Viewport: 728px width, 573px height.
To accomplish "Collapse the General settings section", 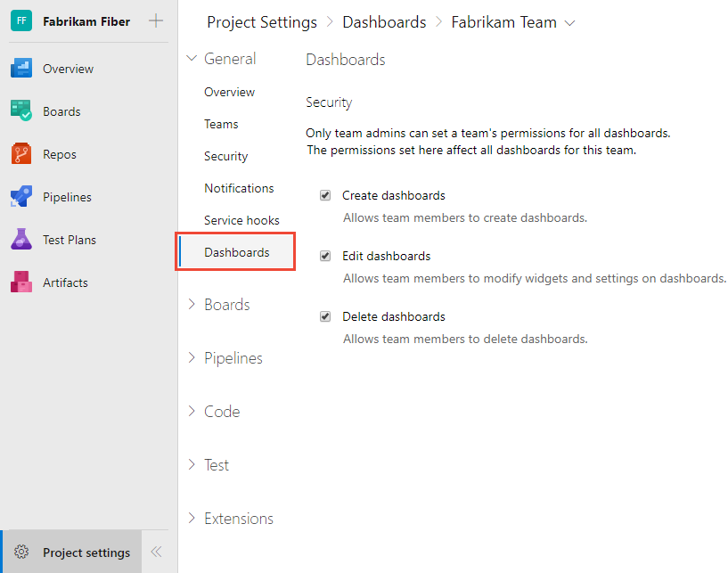I will click(192, 59).
